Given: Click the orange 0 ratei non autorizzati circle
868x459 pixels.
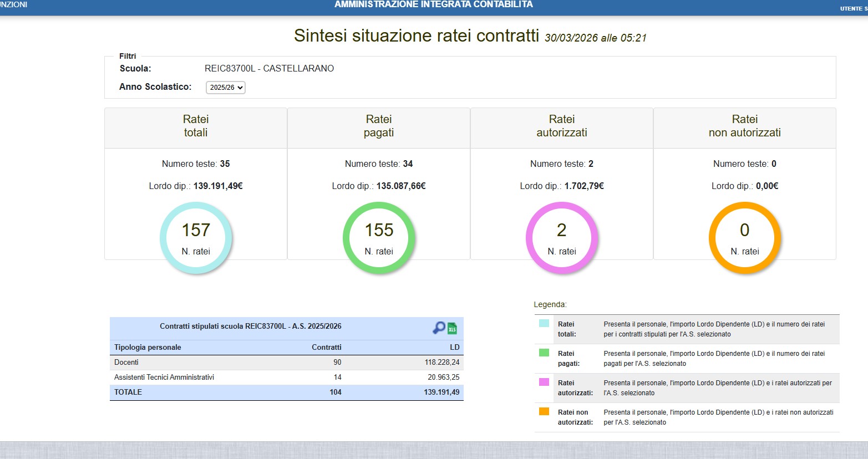Looking at the screenshot, I should pos(745,238).
